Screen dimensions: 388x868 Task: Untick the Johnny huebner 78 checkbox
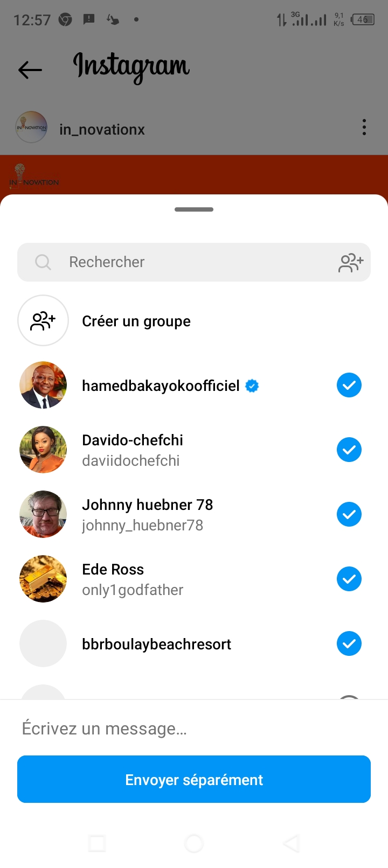(x=349, y=514)
